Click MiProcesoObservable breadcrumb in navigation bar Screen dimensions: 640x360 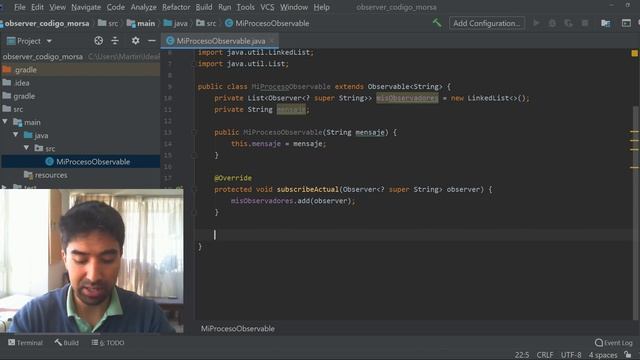pos(267,23)
